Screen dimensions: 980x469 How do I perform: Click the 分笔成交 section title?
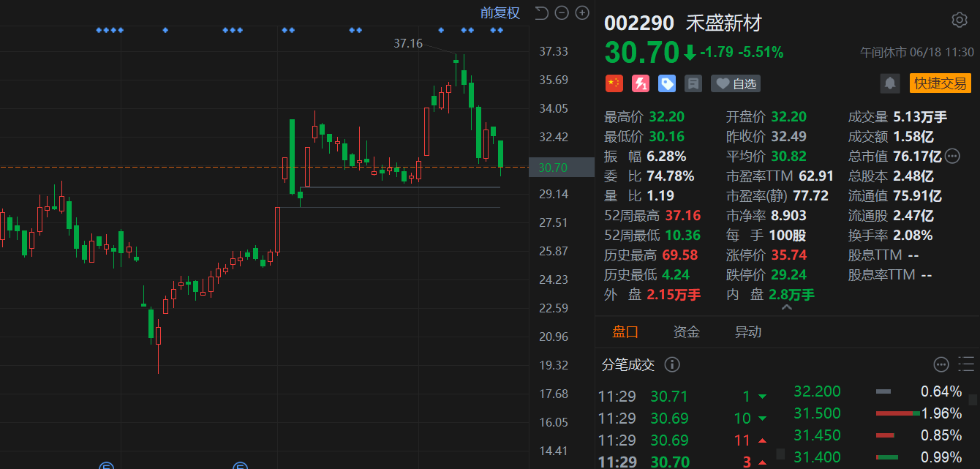(628, 364)
